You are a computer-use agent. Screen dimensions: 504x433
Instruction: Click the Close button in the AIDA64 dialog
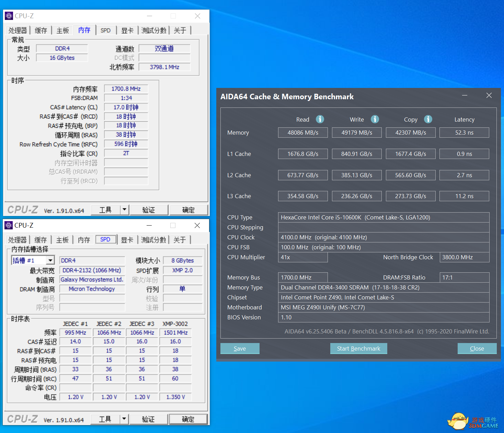point(477,349)
